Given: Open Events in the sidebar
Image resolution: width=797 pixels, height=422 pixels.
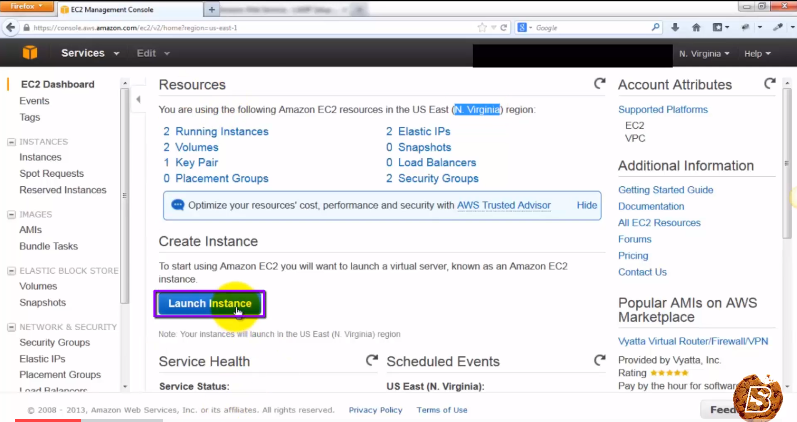Looking at the screenshot, I should pos(34,101).
